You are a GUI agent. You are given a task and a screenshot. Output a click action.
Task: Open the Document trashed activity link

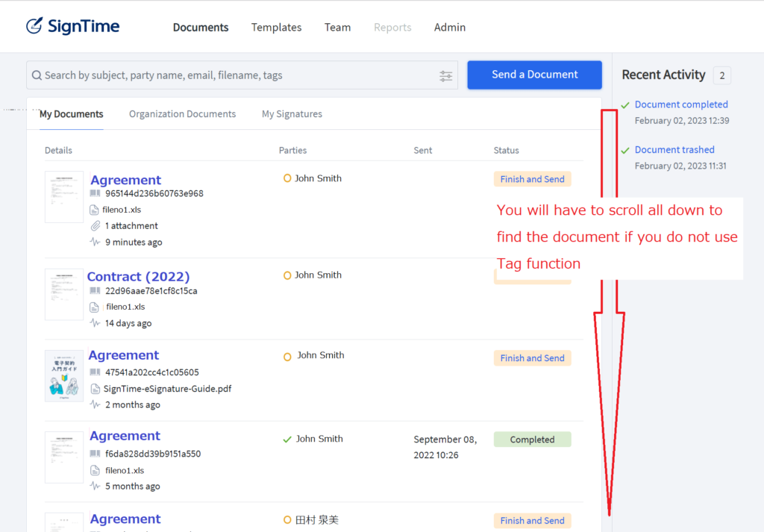click(x=674, y=149)
